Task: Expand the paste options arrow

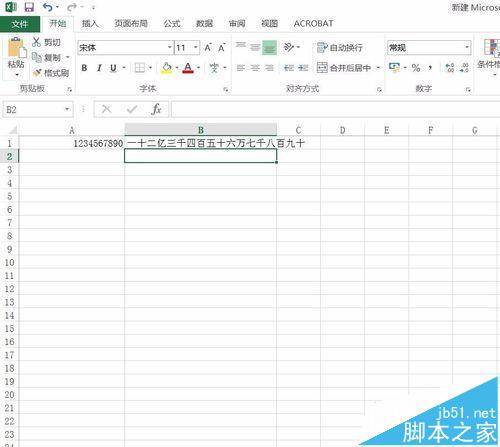Action: 17,75
